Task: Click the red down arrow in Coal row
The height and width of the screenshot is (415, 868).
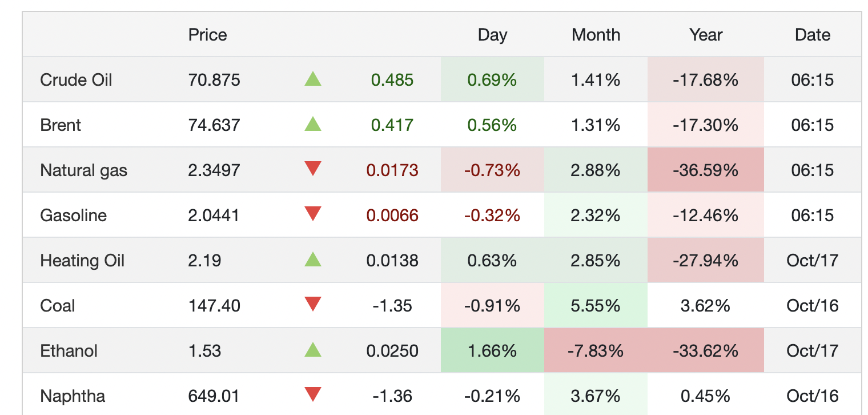Action: pos(313,305)
